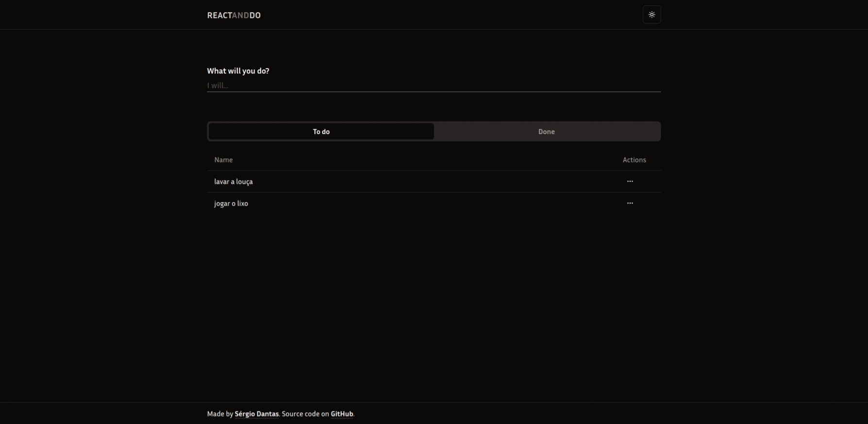Click the grey 'AND' in the logo
Viewport: 868px width, 424px height.
[x=241, y=16]
